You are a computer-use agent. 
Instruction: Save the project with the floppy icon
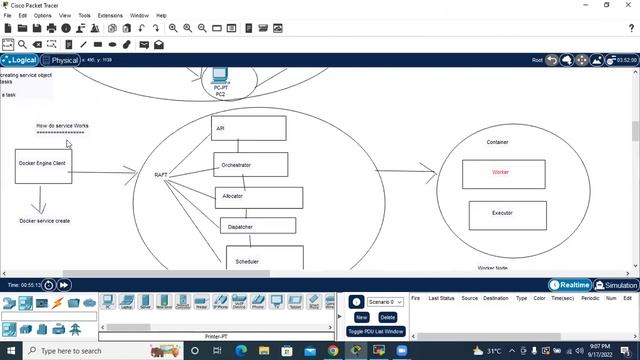tap(37, 28)
